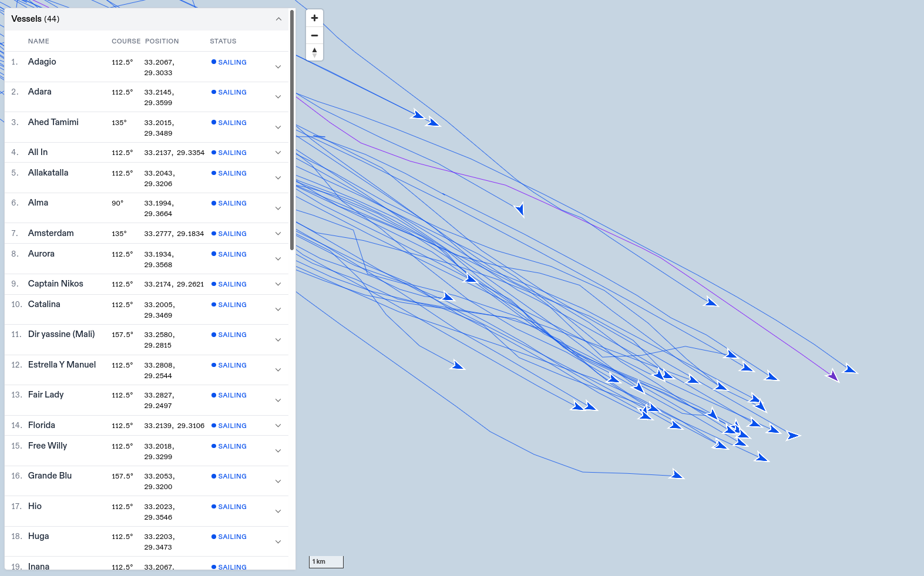The width and height of the screenshot is (924, 576).
Task: Click the NAME column header
Action: click(39, 41)
